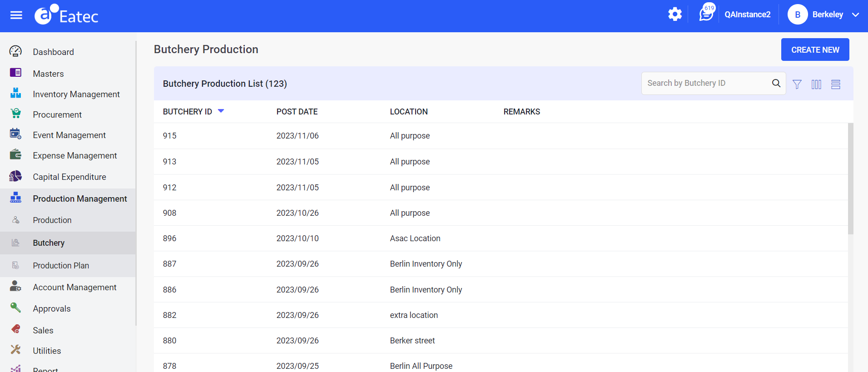Sort by Butchery ID arrow
Viewport: 868px width, 372px height.
(x=221, y=111)
